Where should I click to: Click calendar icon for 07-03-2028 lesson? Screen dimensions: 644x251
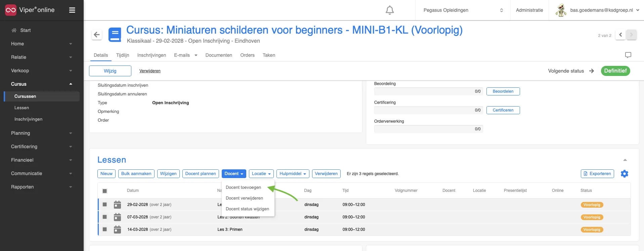(x=117, y=217)
